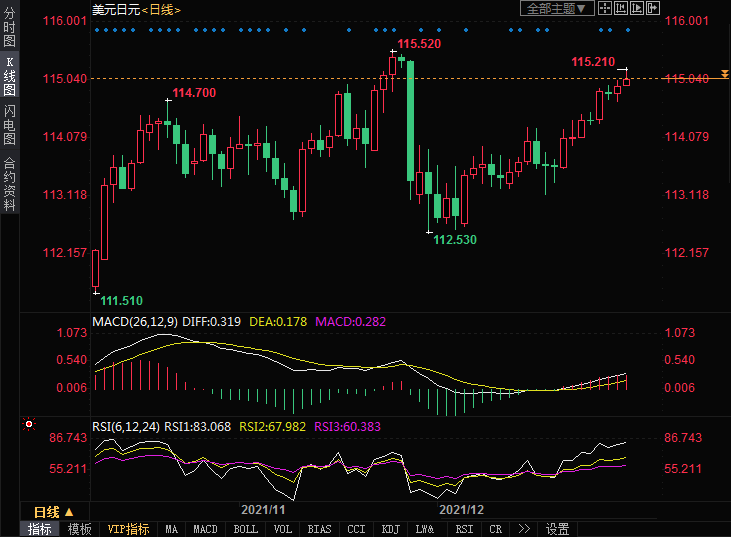Open the 闪电图 side tab
Image resolution: width=731 pixels, height=537 pixels.
pos(9,125)
